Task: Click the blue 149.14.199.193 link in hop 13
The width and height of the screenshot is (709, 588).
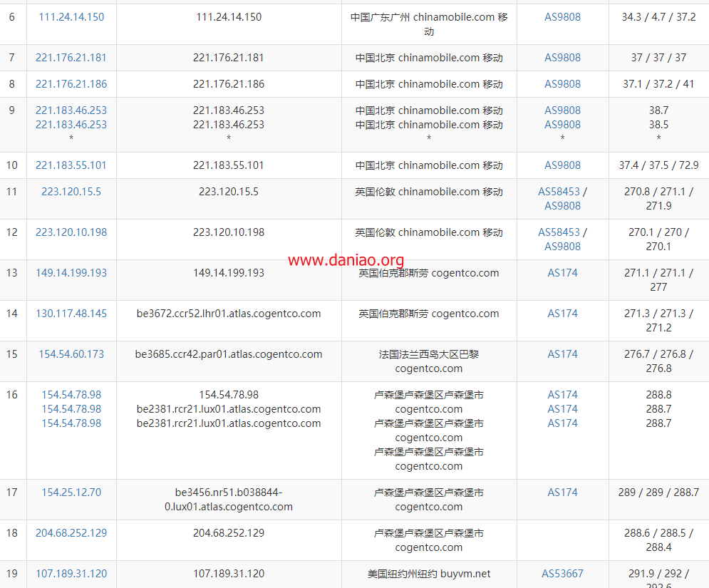Action: (x=71, y=273)
